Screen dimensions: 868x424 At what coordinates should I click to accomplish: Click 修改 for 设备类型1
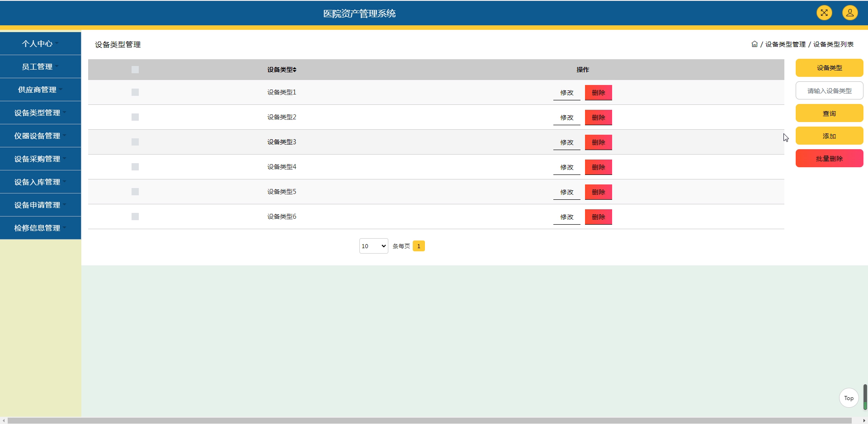(567, 93)
